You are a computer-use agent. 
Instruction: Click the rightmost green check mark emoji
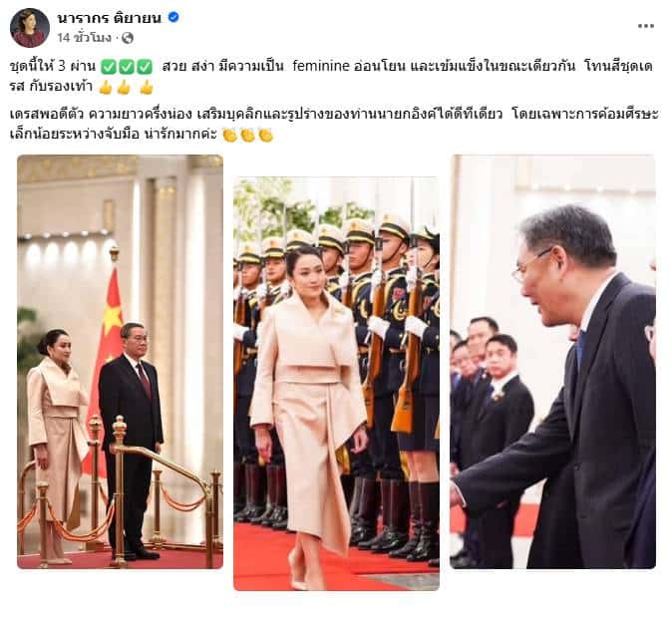pos(146,67)
